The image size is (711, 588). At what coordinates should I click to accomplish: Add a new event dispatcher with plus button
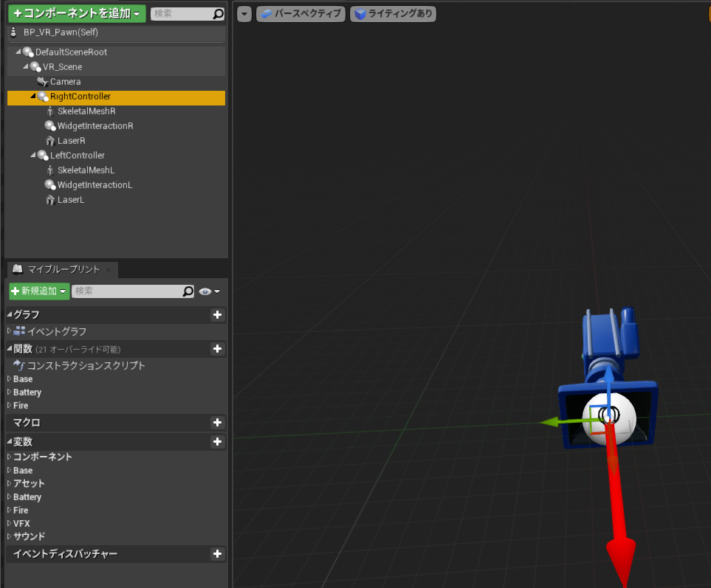click(x=218, y=554)
